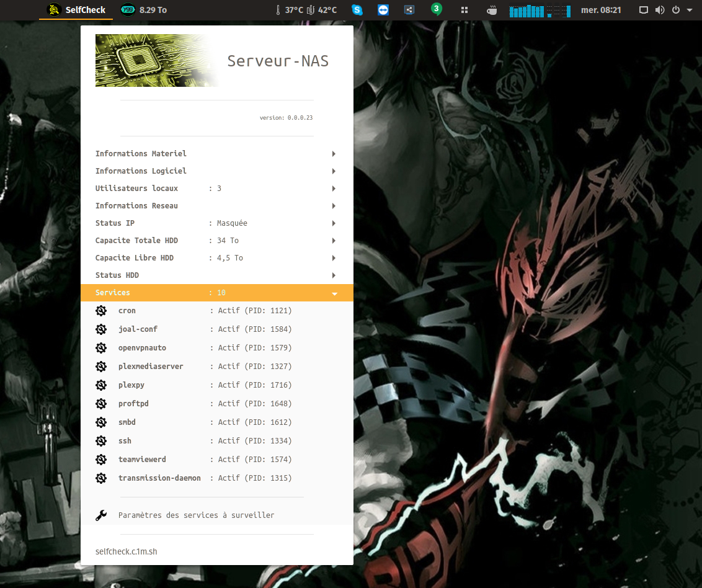This screenshot has height=588, width=702.
Task: Open Informations Logiciel menu entry
Action: pos(216,171)
